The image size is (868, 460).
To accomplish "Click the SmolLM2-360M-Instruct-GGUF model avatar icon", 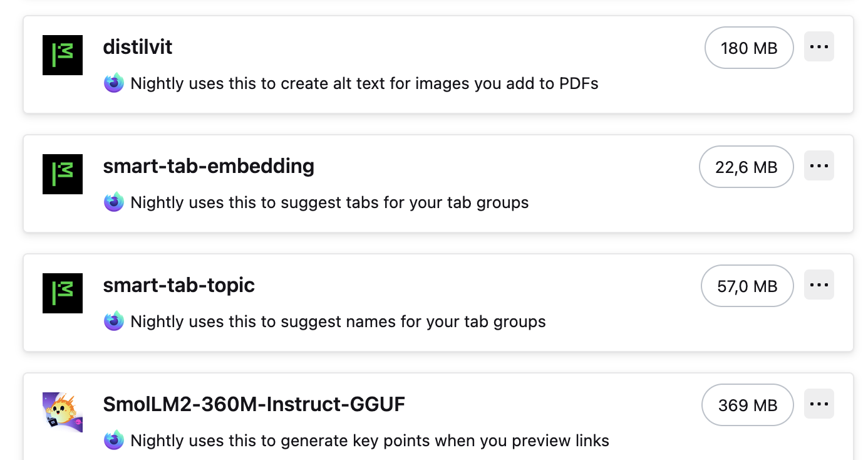I will coord(63,412).
